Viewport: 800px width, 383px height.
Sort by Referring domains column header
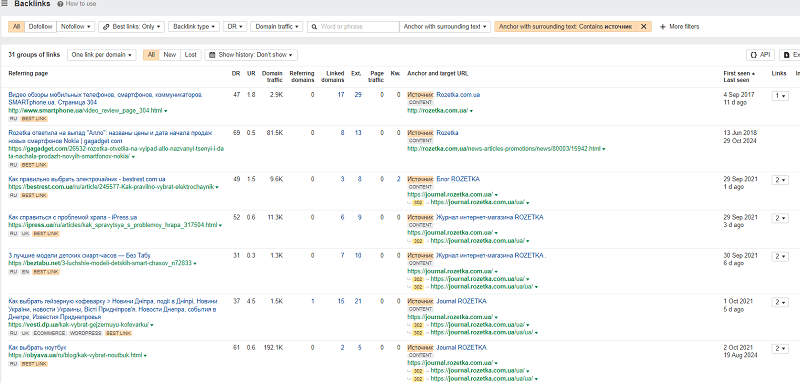click(x=302, y=76)
